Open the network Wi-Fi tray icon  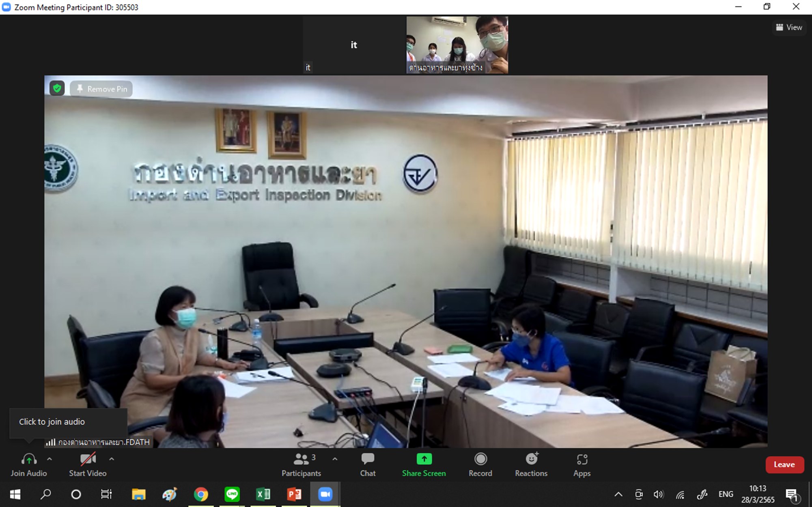tap(680, 494)
